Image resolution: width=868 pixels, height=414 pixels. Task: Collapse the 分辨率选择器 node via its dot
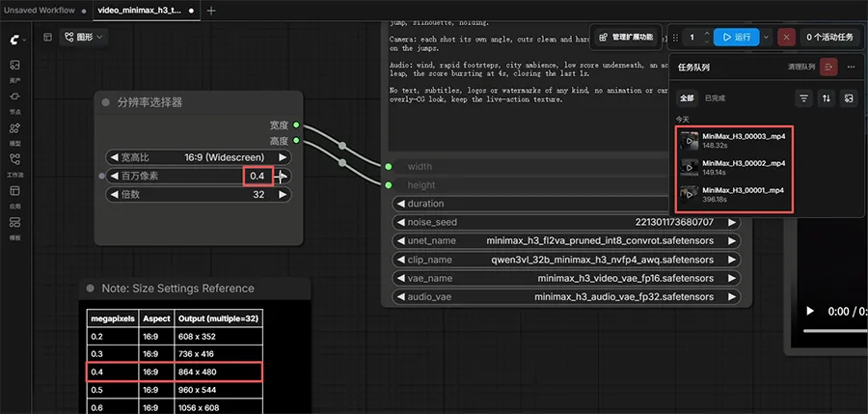(105, 102)
